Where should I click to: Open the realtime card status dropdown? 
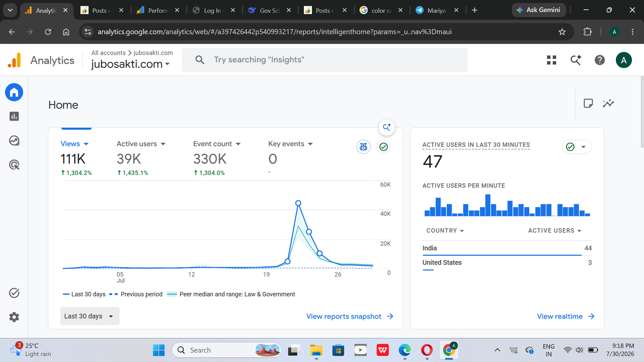[x=577, y=147]
